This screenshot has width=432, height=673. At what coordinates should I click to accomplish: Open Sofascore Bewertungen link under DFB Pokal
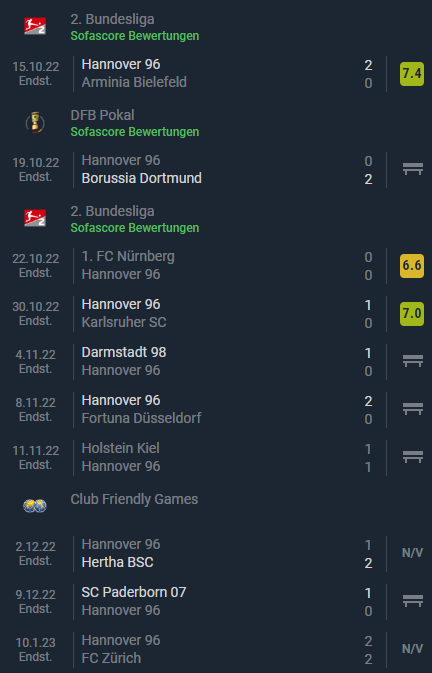pyautogui.click(x=135, y=132)
